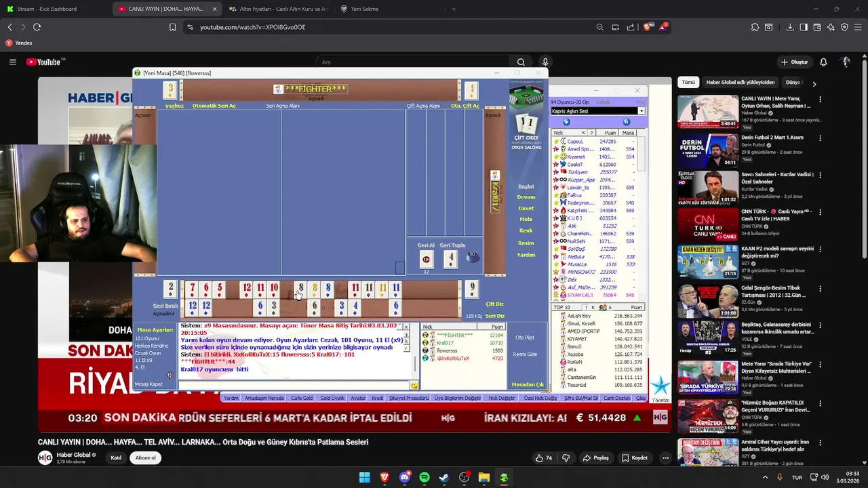The image size is (868, 488).
Task: Click Canlı Destek in bottom bar
Action: click(617, 399)
